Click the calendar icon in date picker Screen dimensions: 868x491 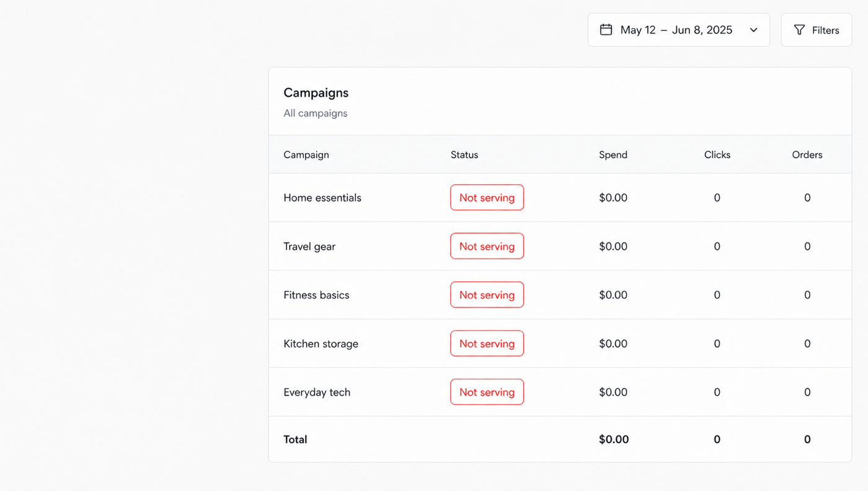coord(606,30)
